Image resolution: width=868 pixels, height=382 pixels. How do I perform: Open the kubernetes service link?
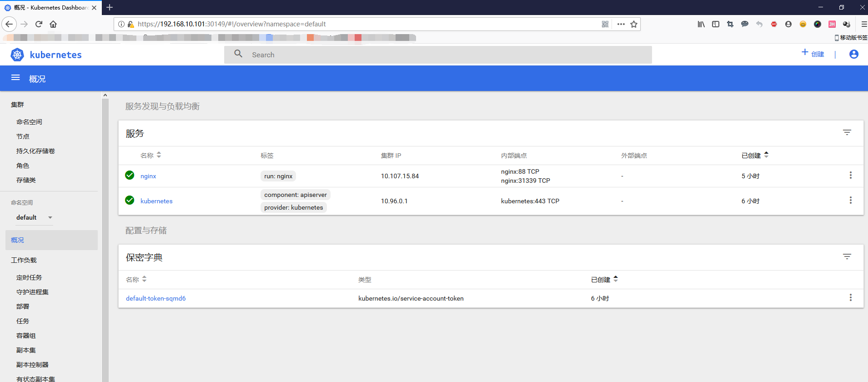(156, 201)
